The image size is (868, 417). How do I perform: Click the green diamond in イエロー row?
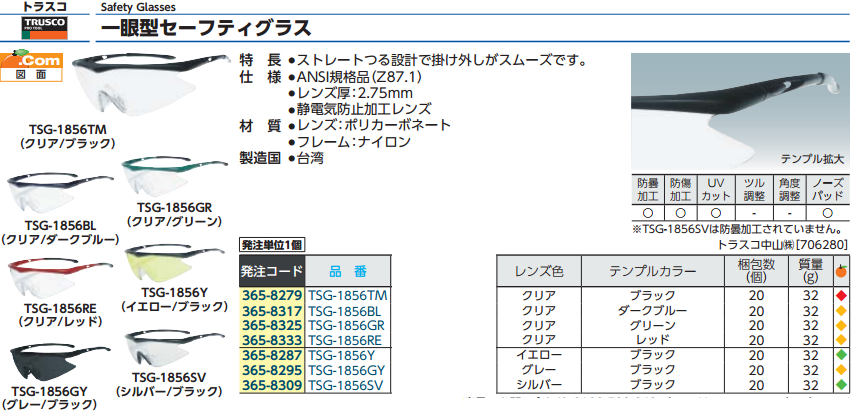click(x=842, y=355)
